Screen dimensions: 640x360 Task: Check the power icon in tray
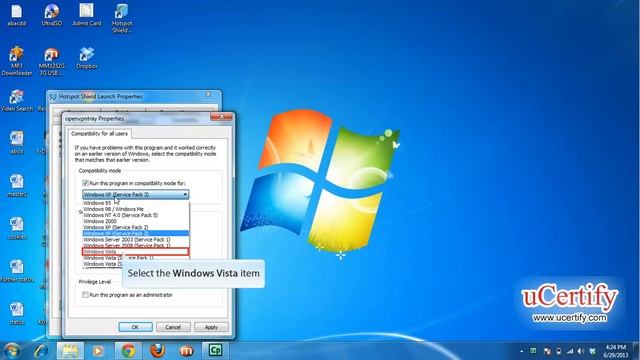coord(559,351)
